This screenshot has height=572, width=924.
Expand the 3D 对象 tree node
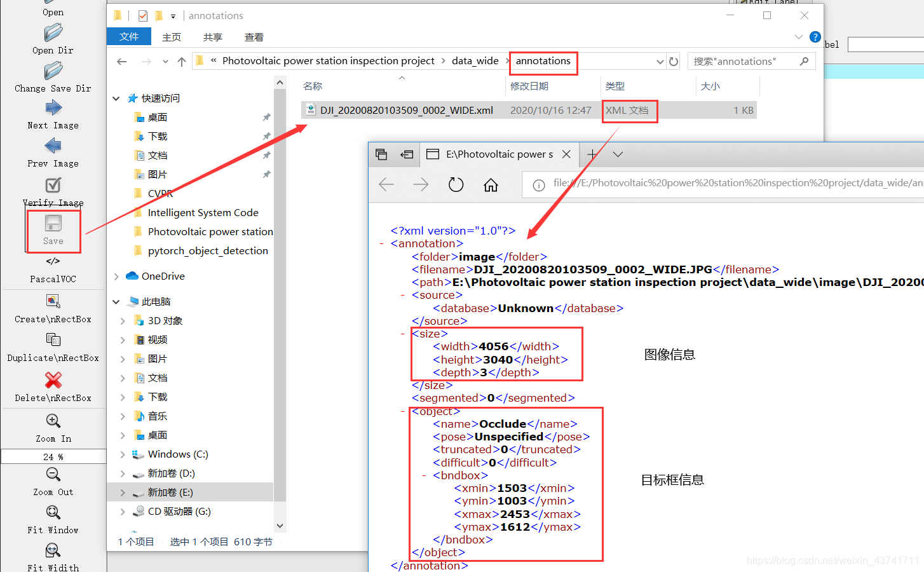(123, 321)
